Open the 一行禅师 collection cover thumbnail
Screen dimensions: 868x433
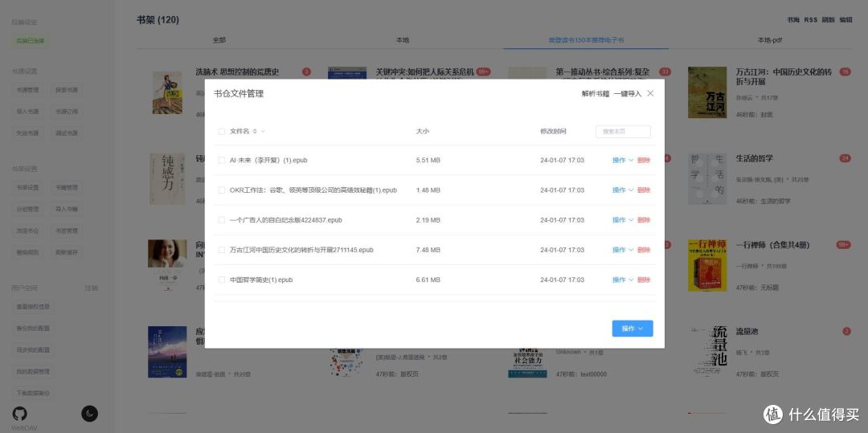click(707, 265)
